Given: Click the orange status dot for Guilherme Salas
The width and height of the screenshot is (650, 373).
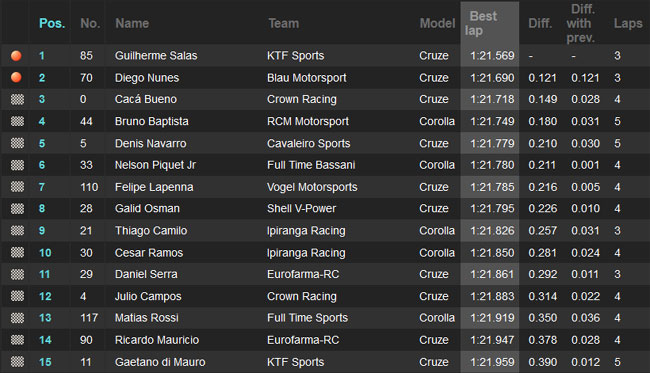Looking at the screenshot, I should [16, 55].
